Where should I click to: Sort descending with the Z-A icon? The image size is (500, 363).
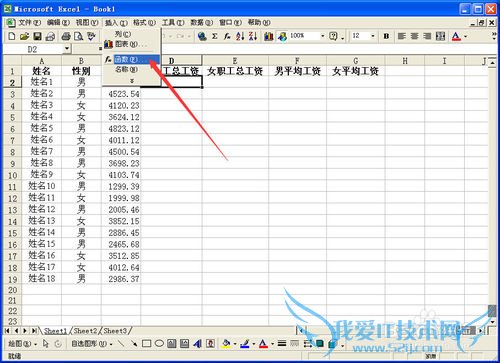(x=253, y=36)
